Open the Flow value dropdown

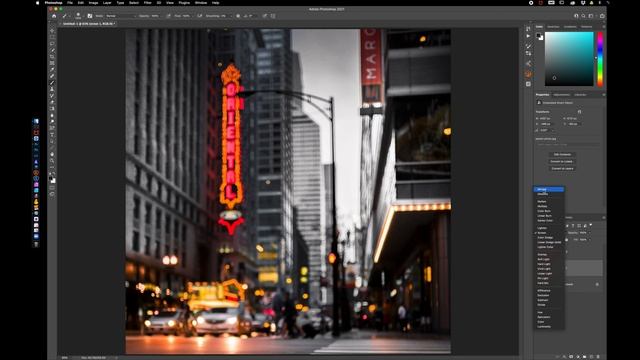click(193, 16)
